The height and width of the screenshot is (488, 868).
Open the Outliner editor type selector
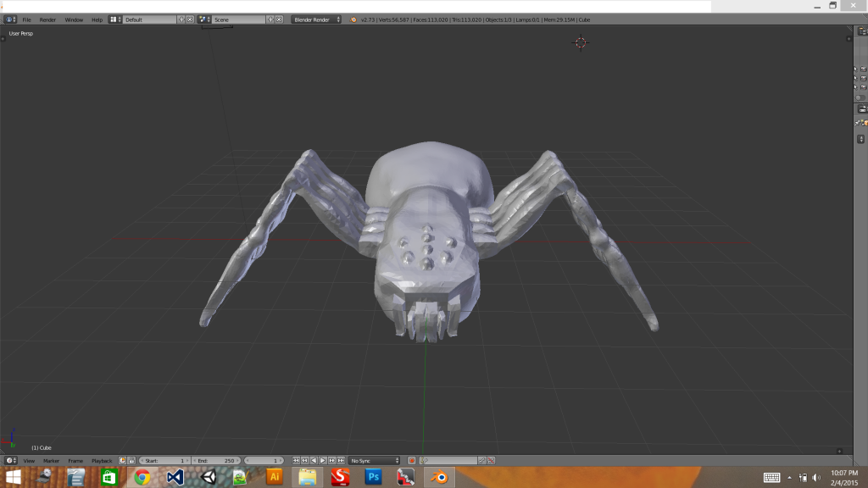click(862, 31)
